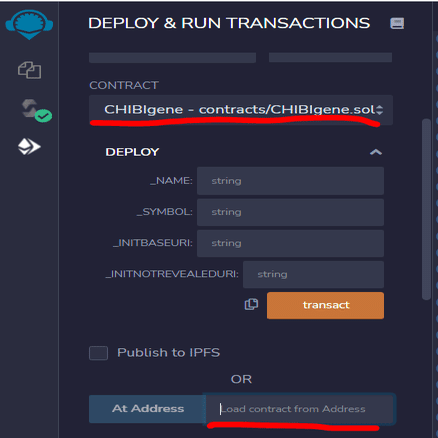Image resolution: width=438 pixels, height=438 pixels.
Task: Click the panel's vertical scrollbar
Action: 426,209
